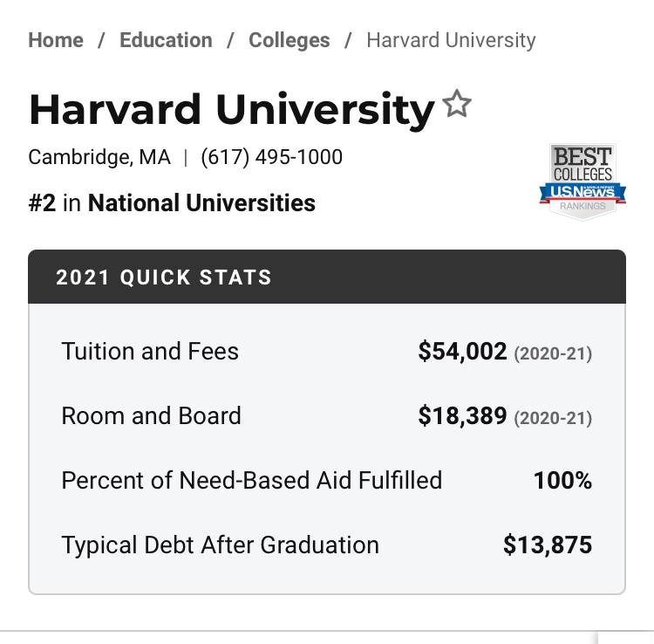
Task: Click the 2021 Quick Stats header
Action: coord(327,277)
